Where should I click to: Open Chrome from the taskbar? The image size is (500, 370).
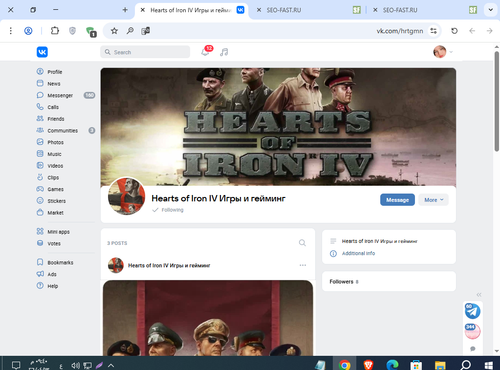[345, 365]
